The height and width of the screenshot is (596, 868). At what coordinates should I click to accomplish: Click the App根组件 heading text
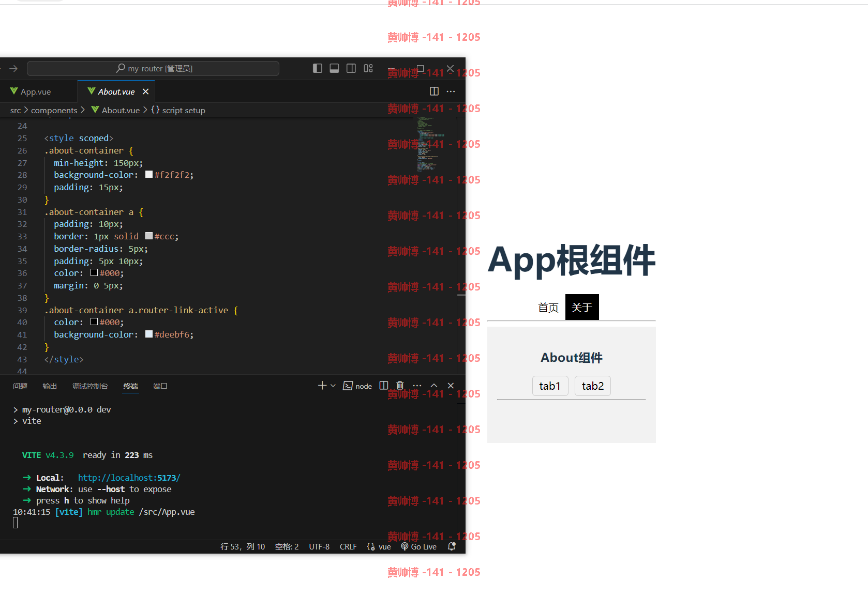572,260
